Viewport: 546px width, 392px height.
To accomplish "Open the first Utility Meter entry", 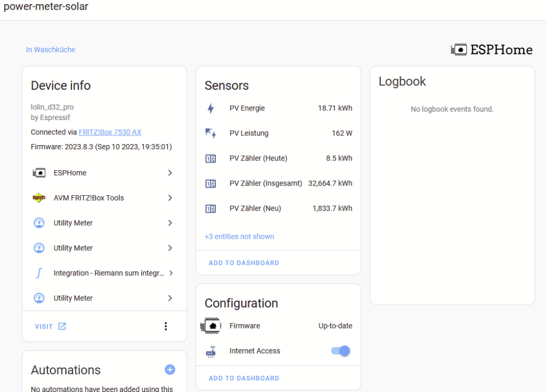I will [x=73, y=223].
